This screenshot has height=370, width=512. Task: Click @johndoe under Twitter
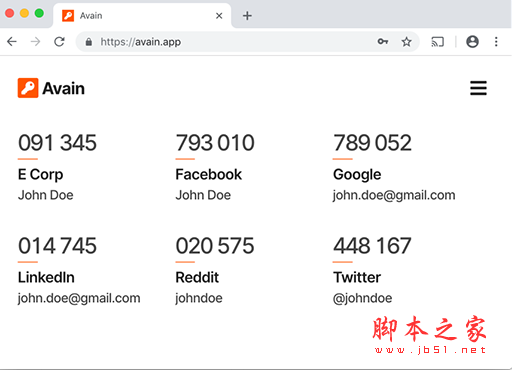tap(363, 298)
